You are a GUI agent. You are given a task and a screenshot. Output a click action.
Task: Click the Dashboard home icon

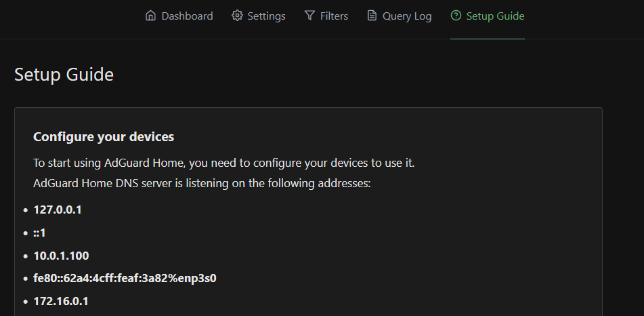coord(150,16)
